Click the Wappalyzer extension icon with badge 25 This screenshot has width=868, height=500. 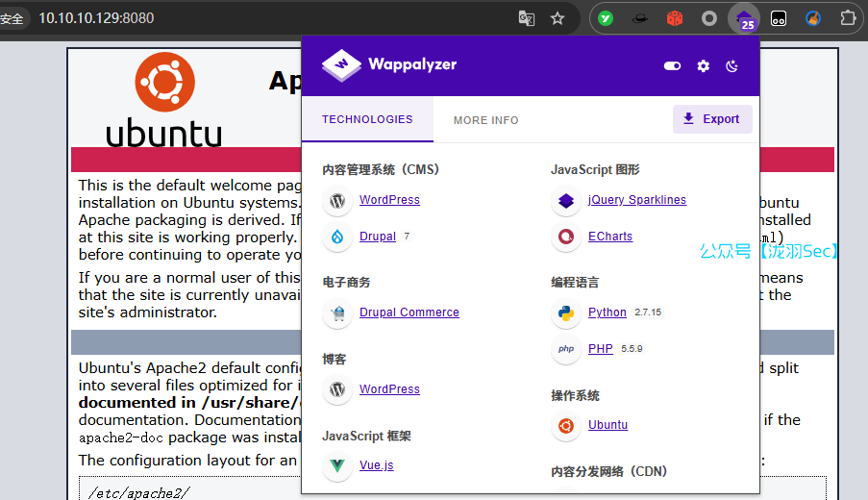coord(744,18)
